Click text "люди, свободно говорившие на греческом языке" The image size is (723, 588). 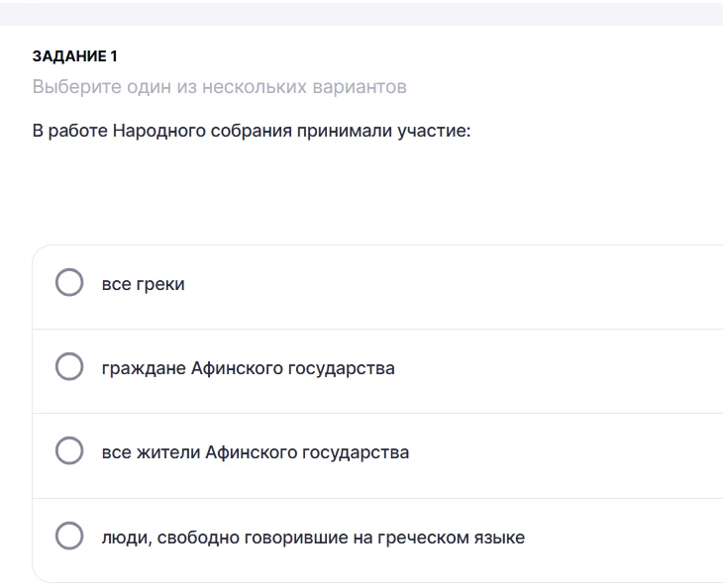click(313, 538)
